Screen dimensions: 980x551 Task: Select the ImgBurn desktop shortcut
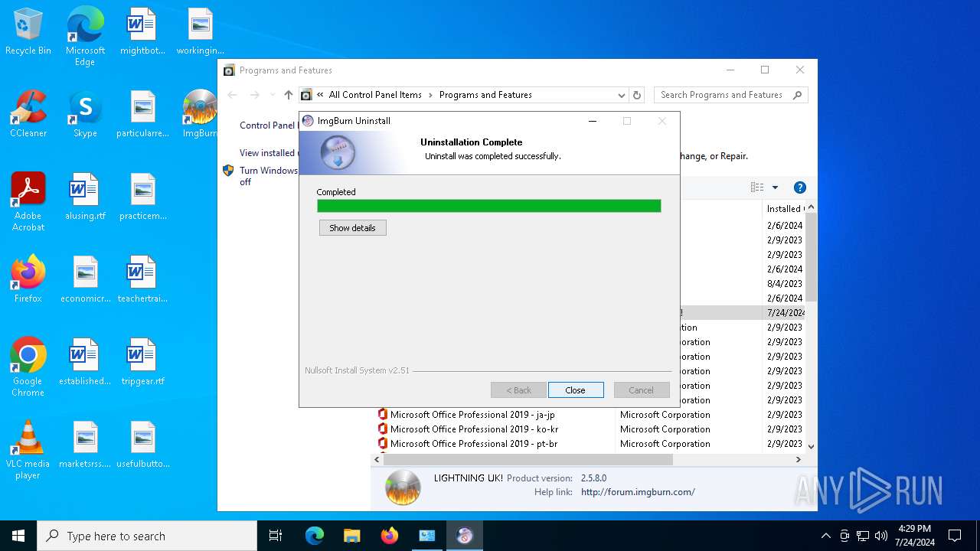200,115
